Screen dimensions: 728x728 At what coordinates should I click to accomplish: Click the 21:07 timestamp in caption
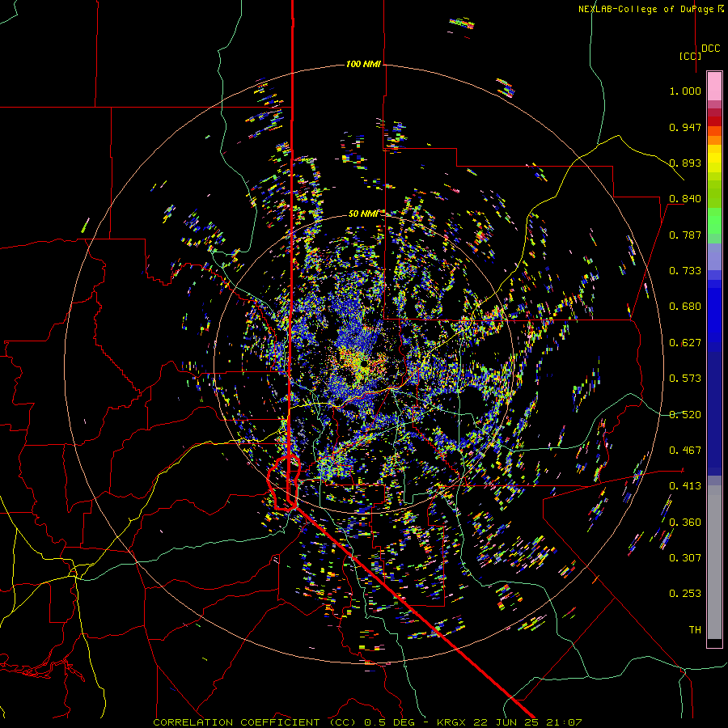tap(564, 722)
